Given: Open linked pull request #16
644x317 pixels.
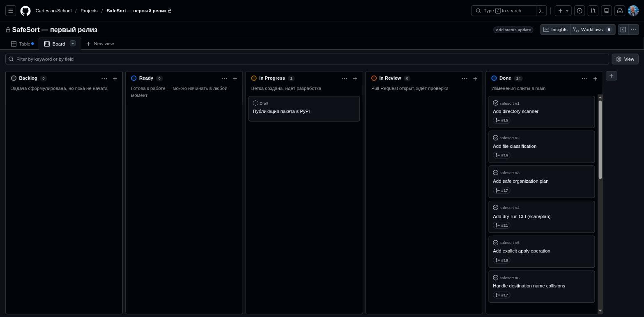Looking at the screenshot, I should (501, 155).
